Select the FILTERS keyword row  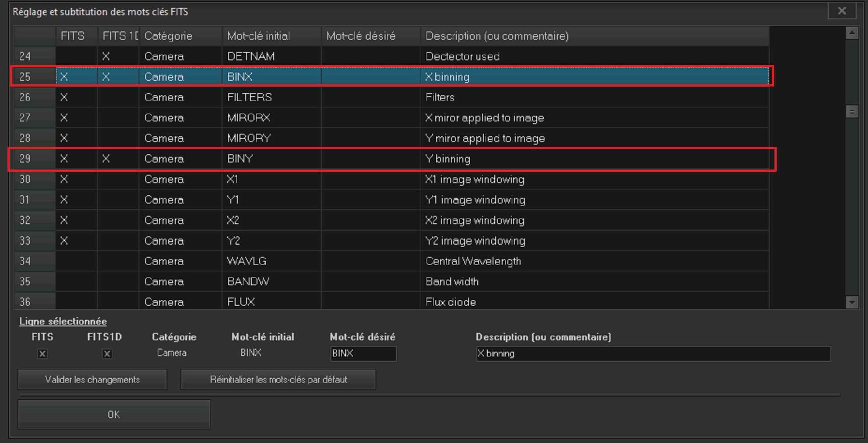249,97
